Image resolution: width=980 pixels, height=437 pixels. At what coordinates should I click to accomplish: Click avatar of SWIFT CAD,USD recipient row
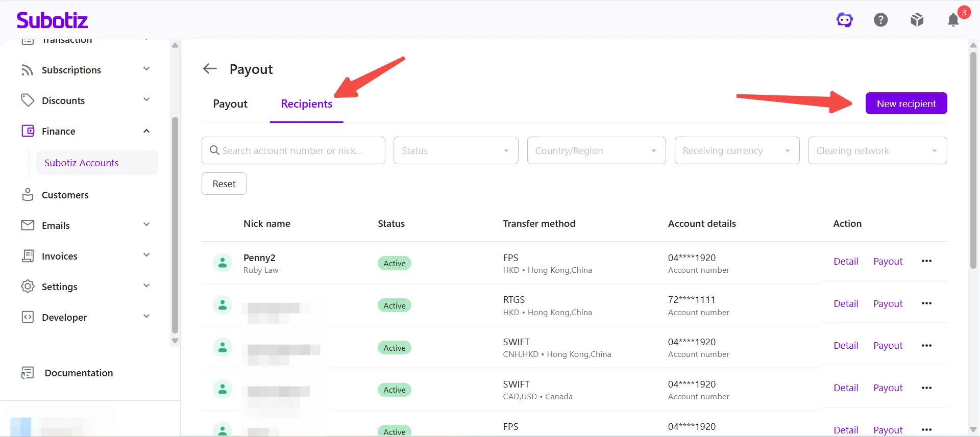pyautogui.click(x=223, y=389)
